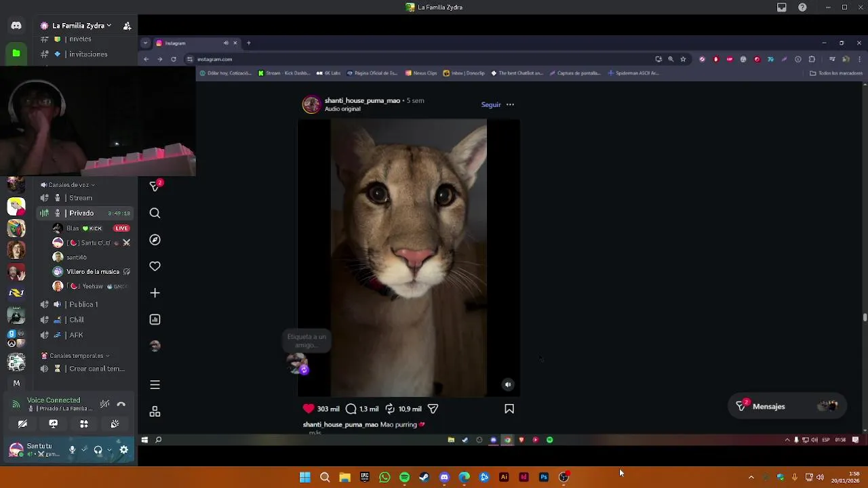This screenshot has width=868, height=488.
Task: Collapse the Canales de voz category
Action: 67,184
